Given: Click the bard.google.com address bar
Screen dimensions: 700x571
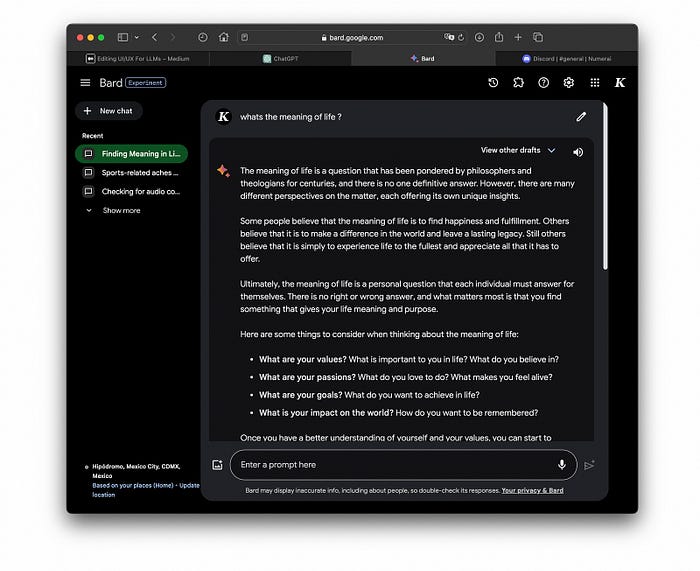Looking at the screenshot, I should click(x=352, y=38).
